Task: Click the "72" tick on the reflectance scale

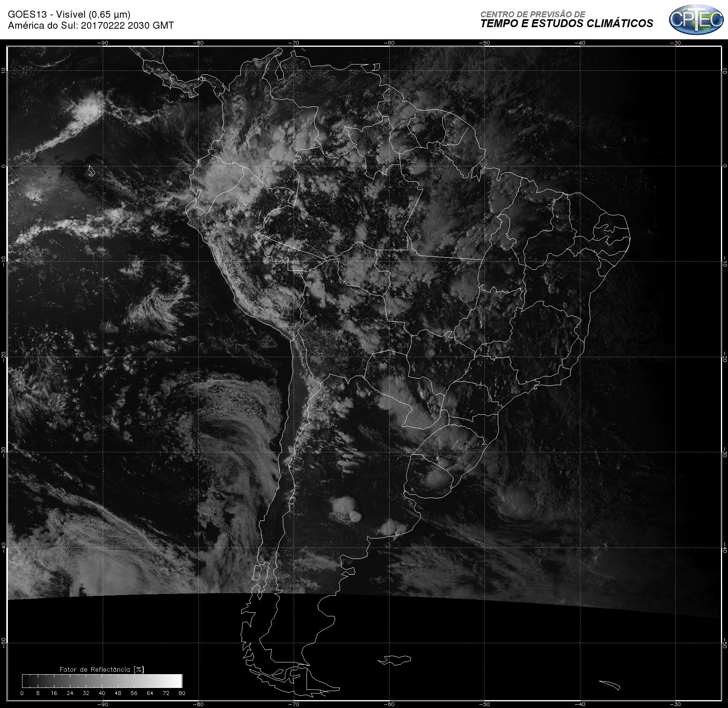Action: point(166,693)
